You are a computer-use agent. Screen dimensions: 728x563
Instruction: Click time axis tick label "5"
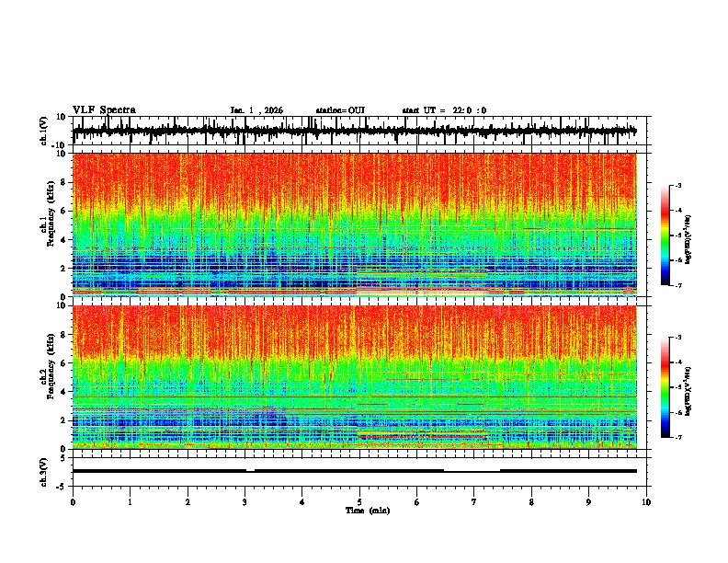[359, 502]
